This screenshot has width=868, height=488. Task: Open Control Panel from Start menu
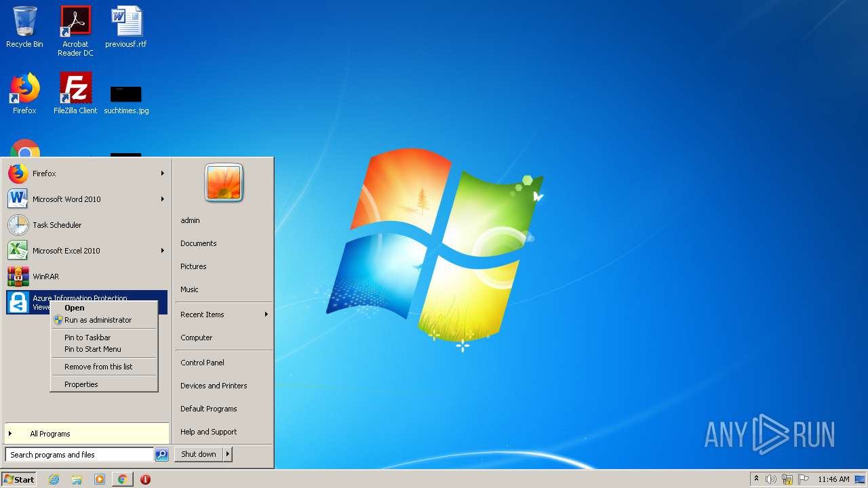pos(224,363)
